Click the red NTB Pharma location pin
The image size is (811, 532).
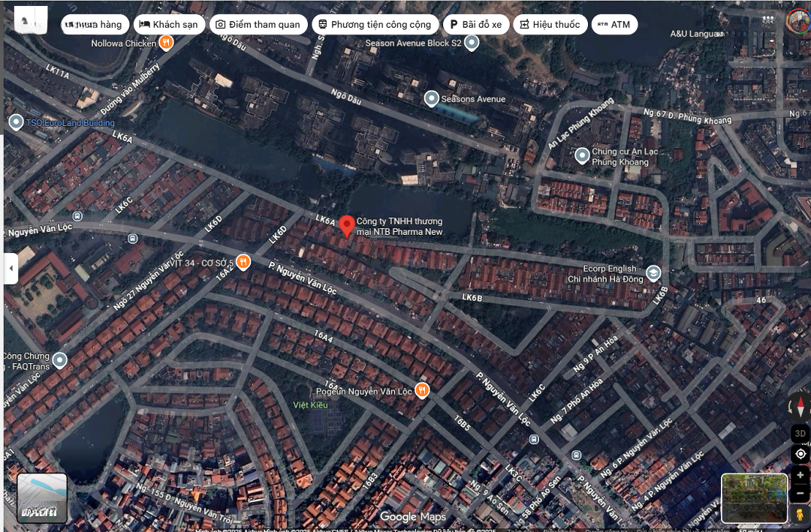347,225
